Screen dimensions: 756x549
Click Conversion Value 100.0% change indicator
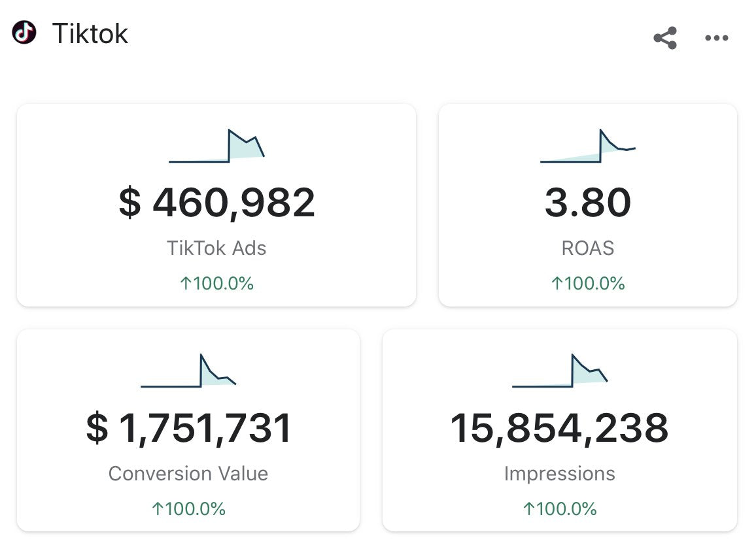(x=188, y=509)
